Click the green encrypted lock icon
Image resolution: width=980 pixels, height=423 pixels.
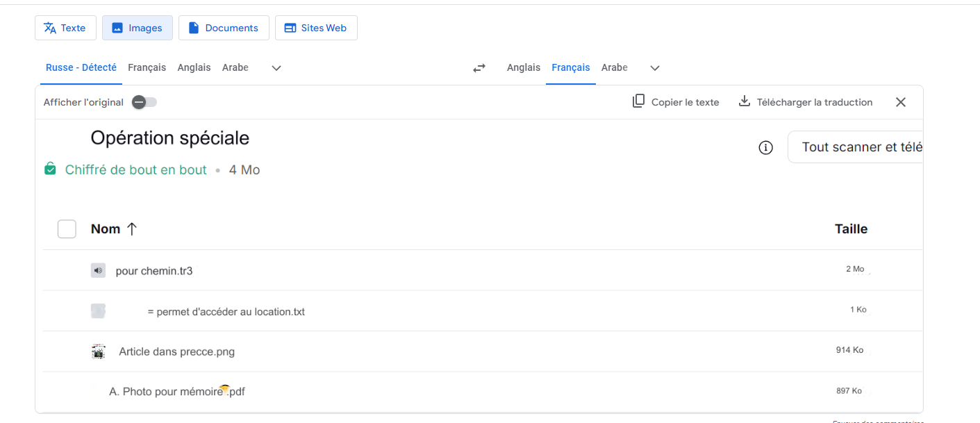point(50,169)
